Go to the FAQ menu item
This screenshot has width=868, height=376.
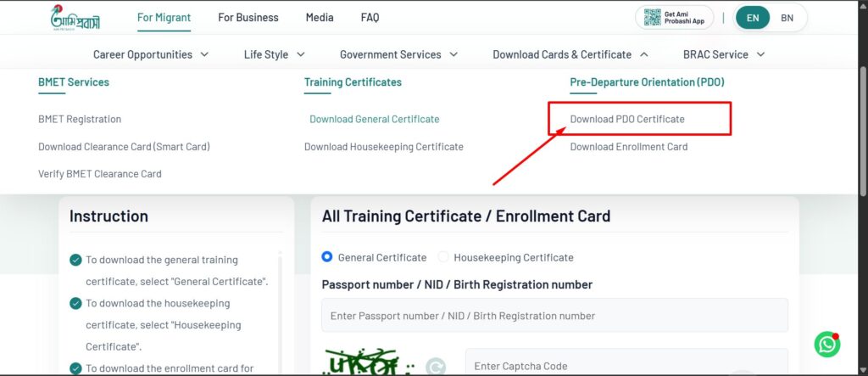coord(370,17)
